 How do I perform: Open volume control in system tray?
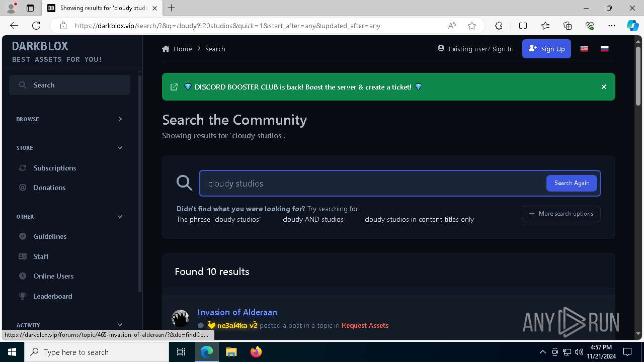[579, 352]
